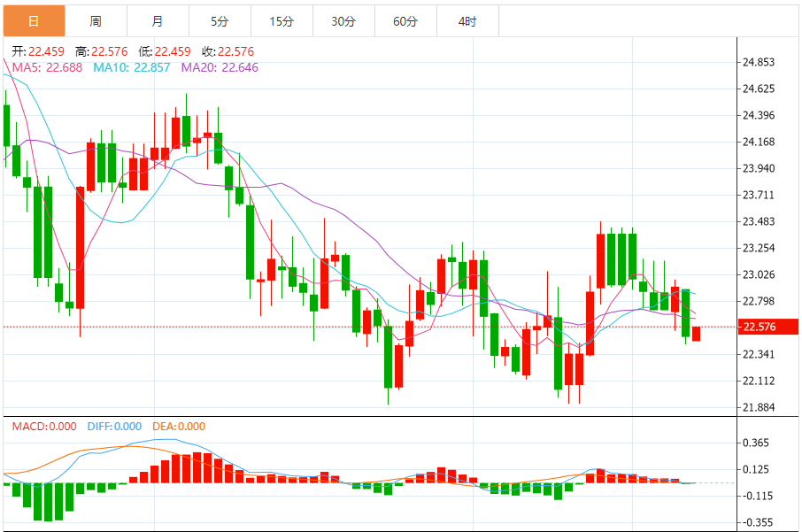Click the 22.341 price axis label
Image resolution: width=802 pixels, height=532 pixels.
(x=759, y=354)
